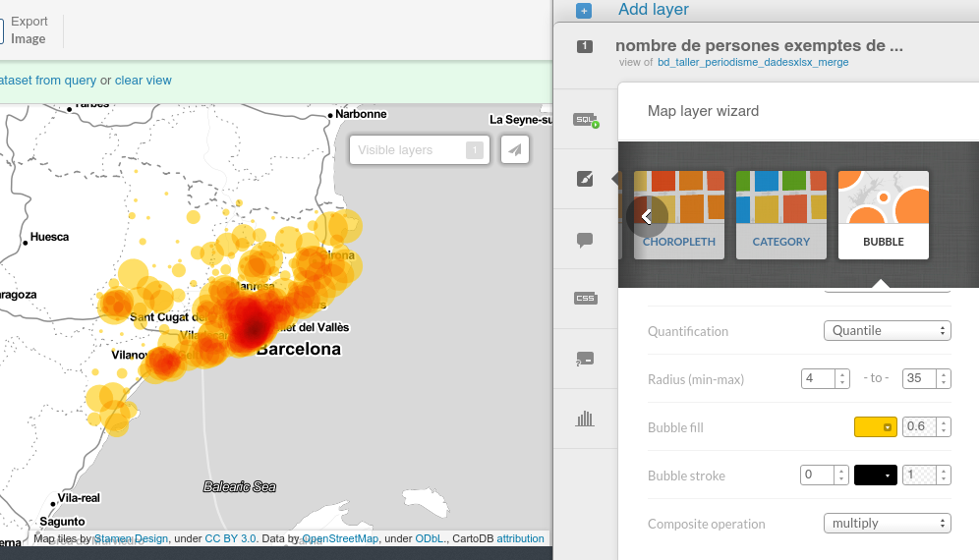Select the Category wizard type
Screen dimensions: 979x560
pyautogui.click(x=781, y=215)
